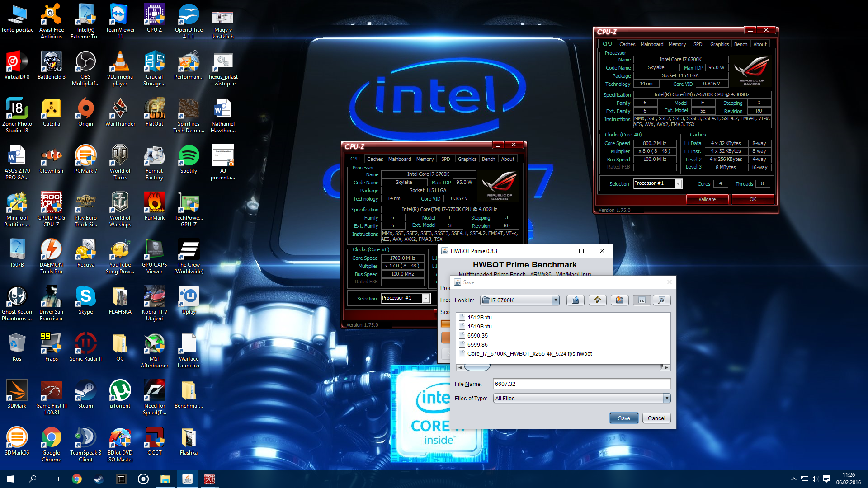
Task: Open Windows Start menu
Action: (11, 479)
